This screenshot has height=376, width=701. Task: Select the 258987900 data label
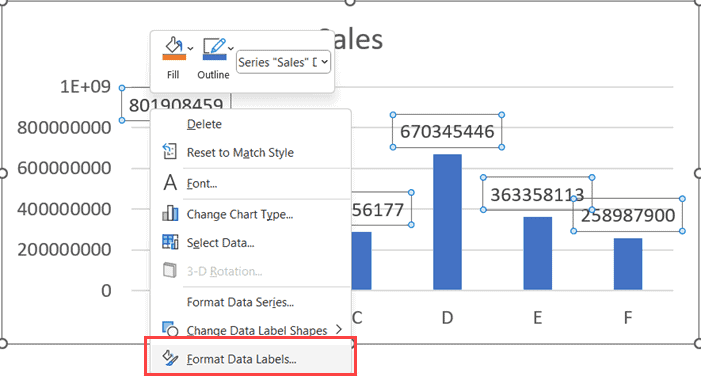click(628, 215)
